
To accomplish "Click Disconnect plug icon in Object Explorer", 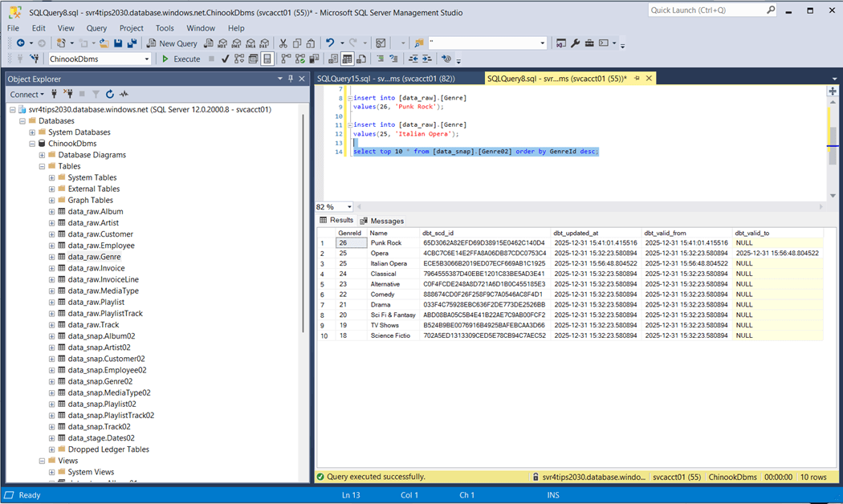I will pos(68,95).
